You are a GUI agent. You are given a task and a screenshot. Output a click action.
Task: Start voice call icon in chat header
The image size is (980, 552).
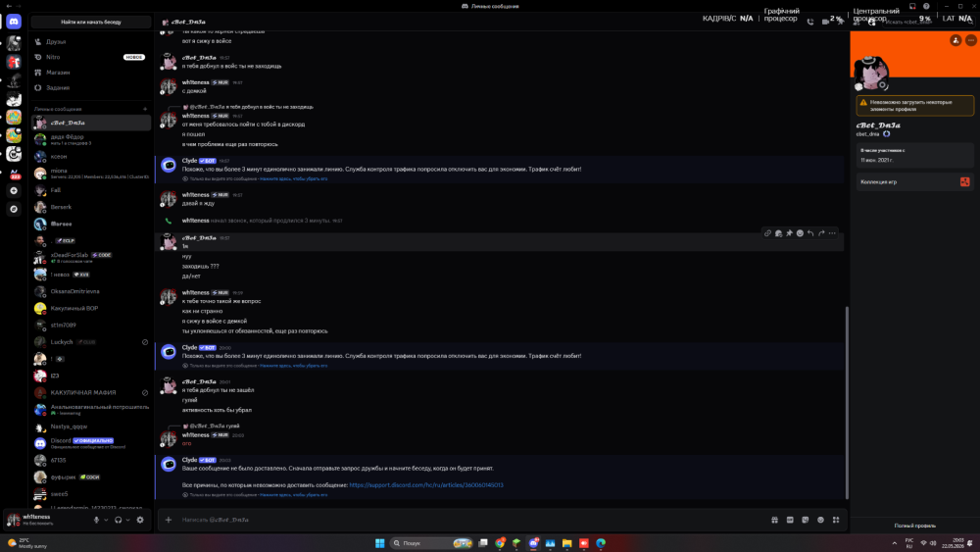coord(810,22)
